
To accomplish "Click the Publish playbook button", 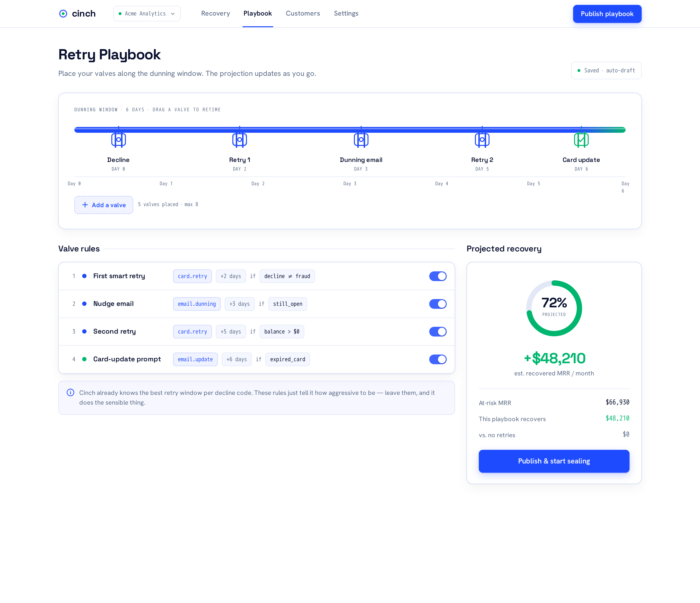I will pyautogui.click(x=607, y=14).
